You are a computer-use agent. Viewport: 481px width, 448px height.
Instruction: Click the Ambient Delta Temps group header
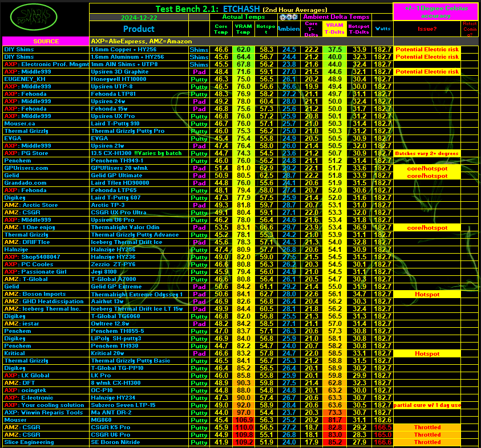pos(336,17)
